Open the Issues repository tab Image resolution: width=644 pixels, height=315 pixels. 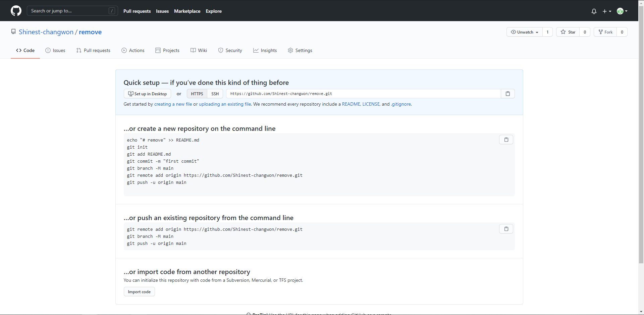pyautogui.click(x=55, y=50)
